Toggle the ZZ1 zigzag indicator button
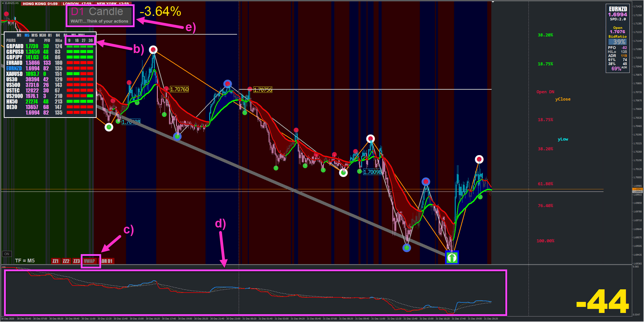 55,261
